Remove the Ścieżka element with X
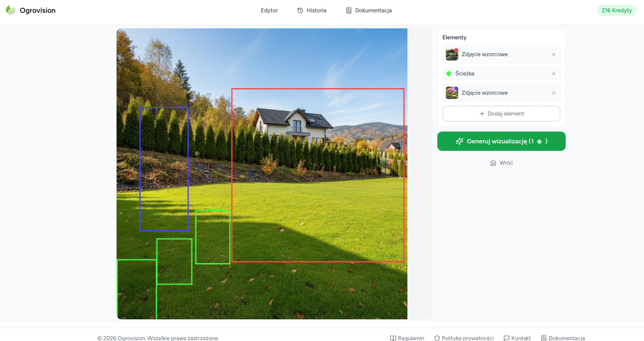The height and width of the screenshot is (341, 644). pyautogui.click(x=554, y=74)
